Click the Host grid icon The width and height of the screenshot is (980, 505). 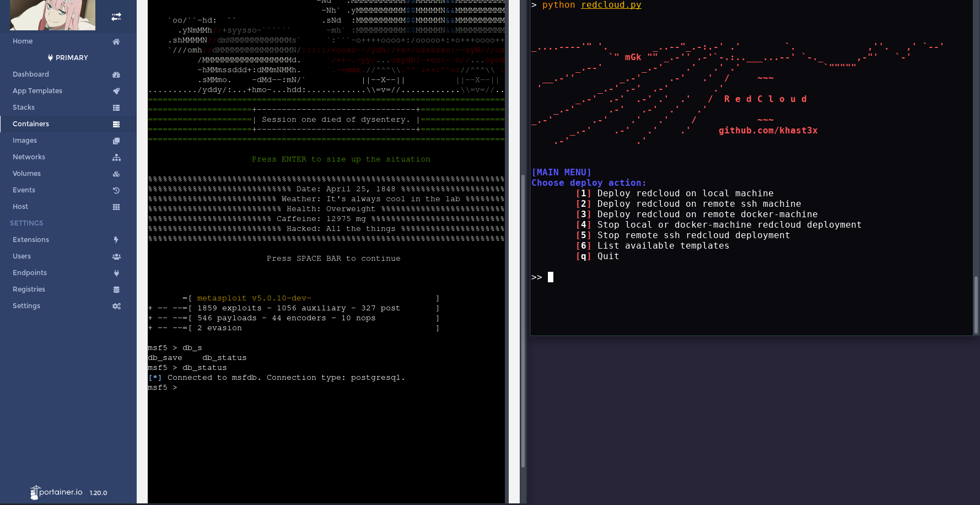tap(116, 207)
